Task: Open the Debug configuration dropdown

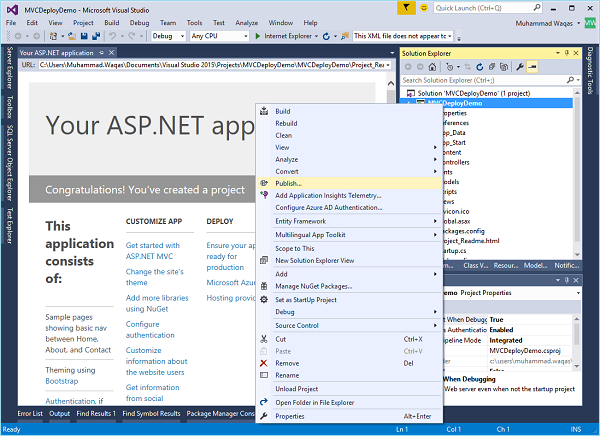Action: (x=166, y=36)
